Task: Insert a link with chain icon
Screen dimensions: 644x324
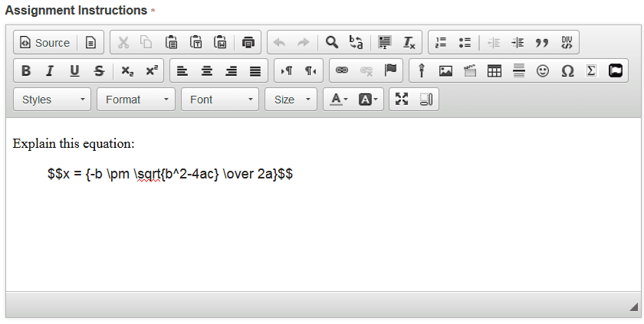Action: click(x=342, y=71)
